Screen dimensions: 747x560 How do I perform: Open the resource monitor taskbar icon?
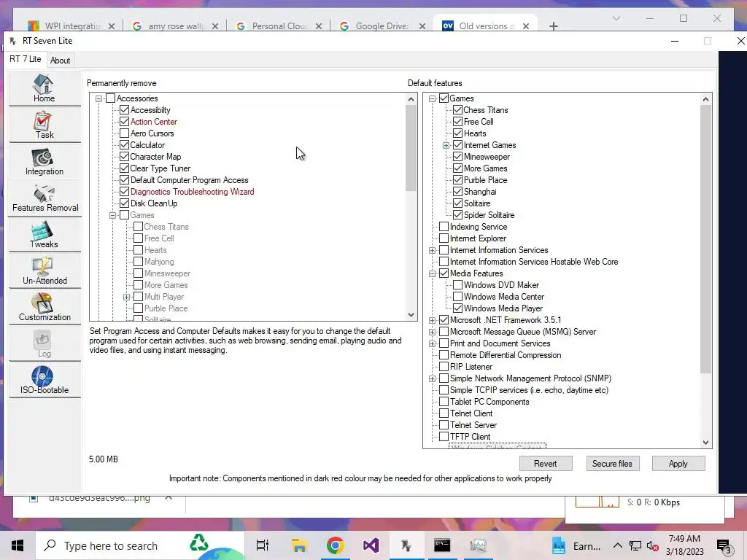coord(478,545)
